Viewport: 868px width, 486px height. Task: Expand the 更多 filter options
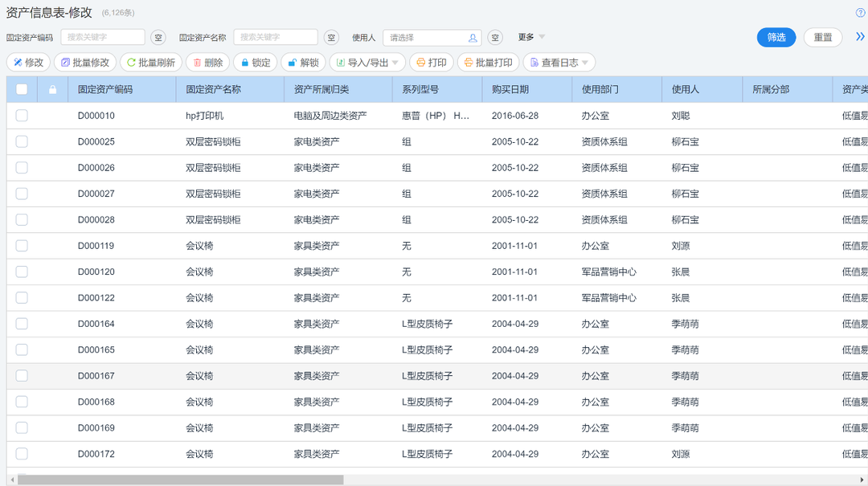[x=531, y=37]
